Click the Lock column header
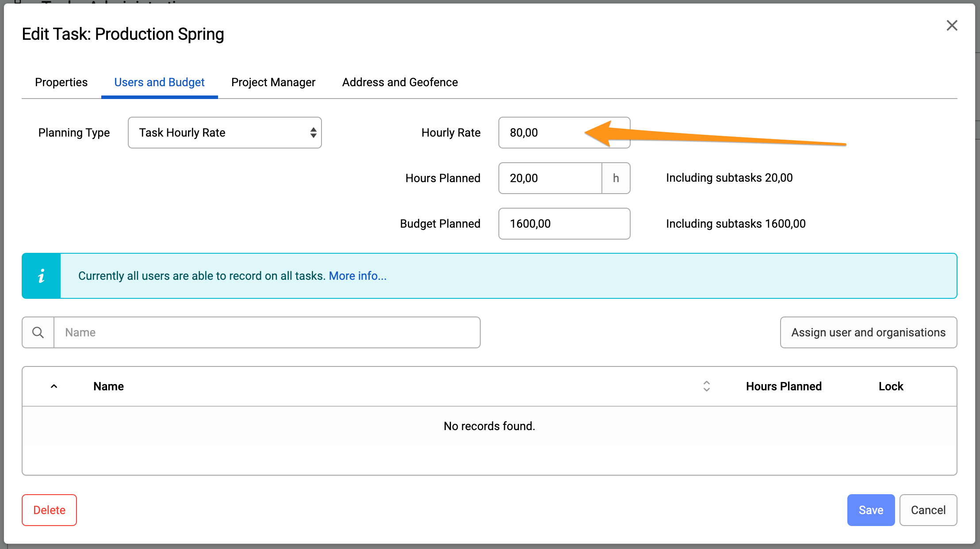 (891, 386)
